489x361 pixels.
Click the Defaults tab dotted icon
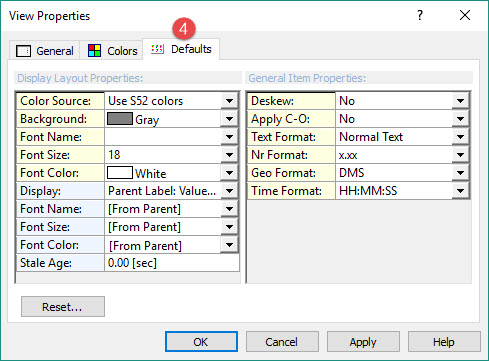click(x=157, y=49)
